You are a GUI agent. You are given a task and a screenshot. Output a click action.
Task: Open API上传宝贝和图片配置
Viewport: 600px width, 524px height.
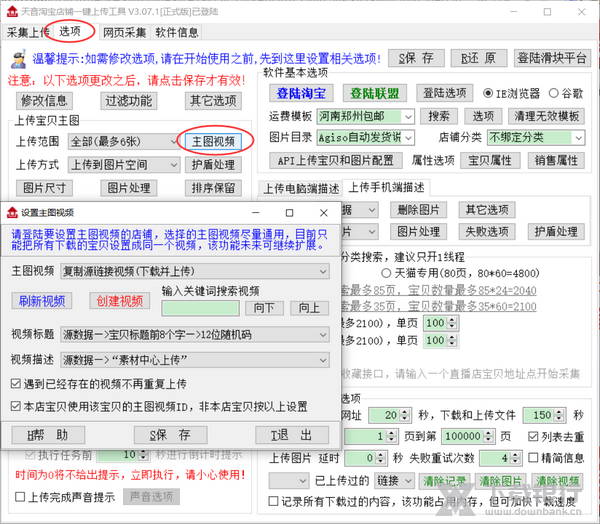pyautogui.click(x=336, y=161)
